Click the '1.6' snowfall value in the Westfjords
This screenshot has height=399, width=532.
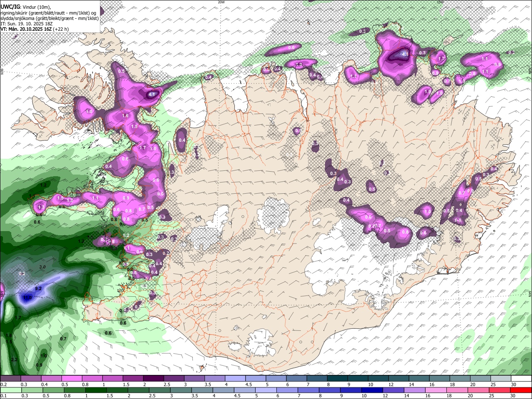[x=126, y=116]
